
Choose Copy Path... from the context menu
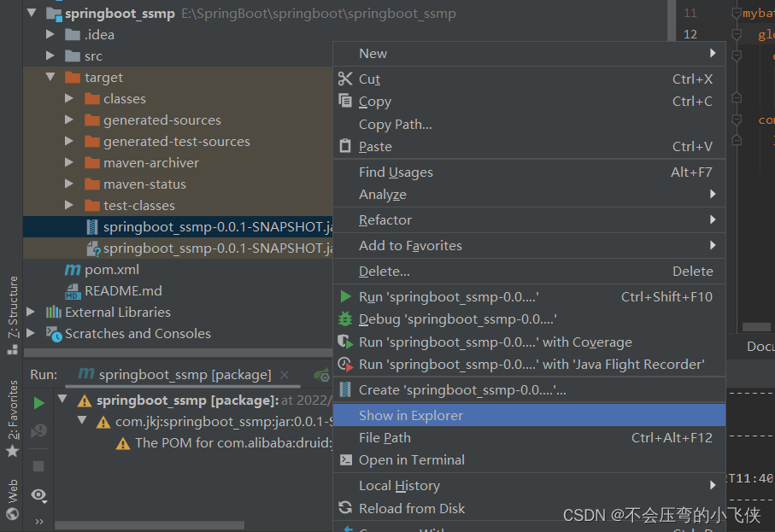tap(396, 125)
